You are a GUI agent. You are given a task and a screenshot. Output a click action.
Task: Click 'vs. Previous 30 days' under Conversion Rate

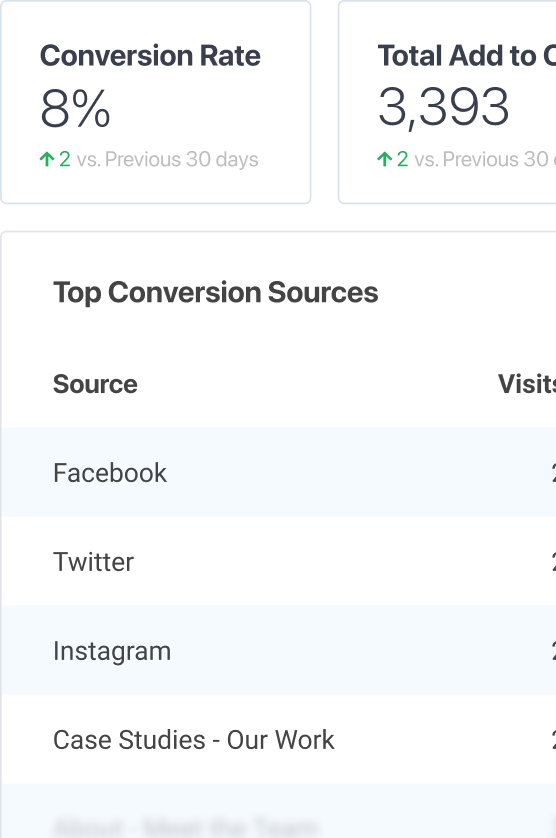(167, 159)
